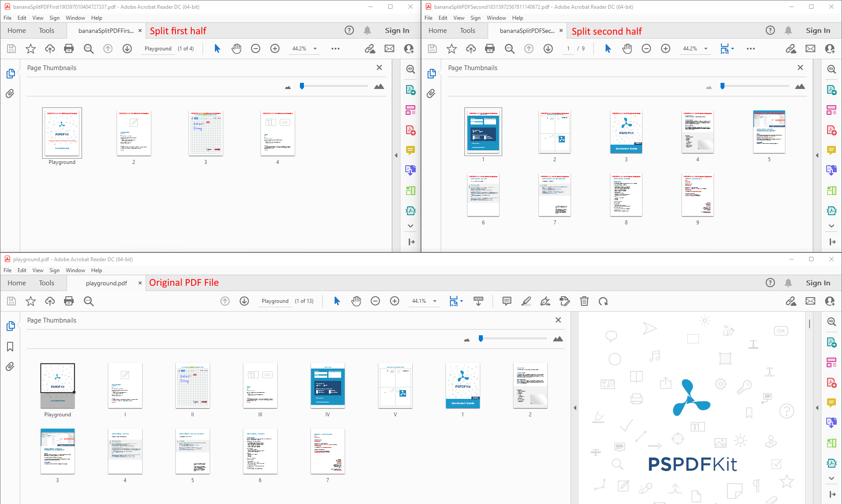Image resolution: width=842 pixels, height=504 pixels.
Task: Open the 44.2% zoom dropdown in Split first half window
Action: point(315,49)
